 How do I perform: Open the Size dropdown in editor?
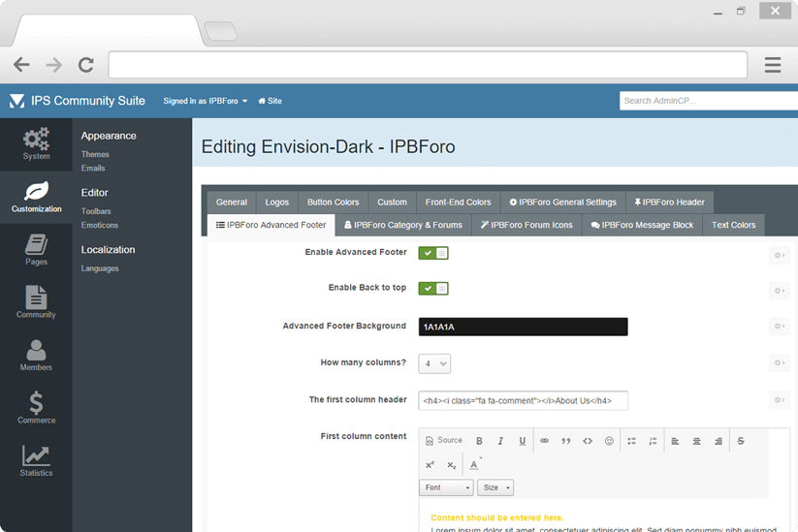tap(495, 487)
